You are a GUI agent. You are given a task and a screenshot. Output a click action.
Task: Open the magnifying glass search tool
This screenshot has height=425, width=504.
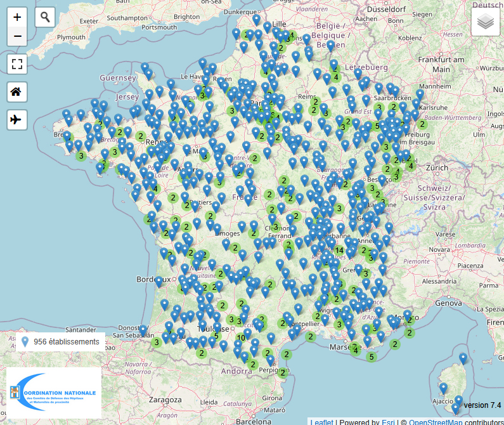(45, 18)
